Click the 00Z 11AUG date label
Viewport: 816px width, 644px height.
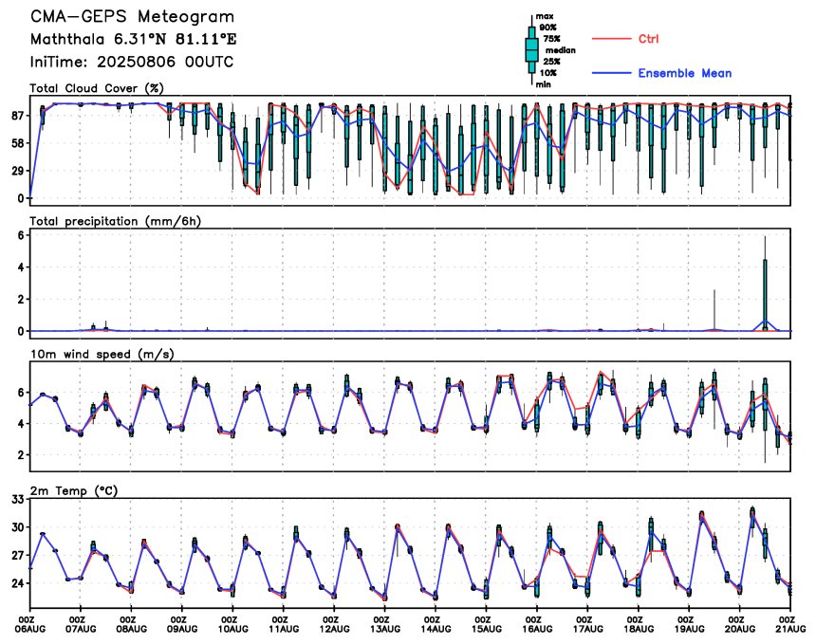(284, 624)
